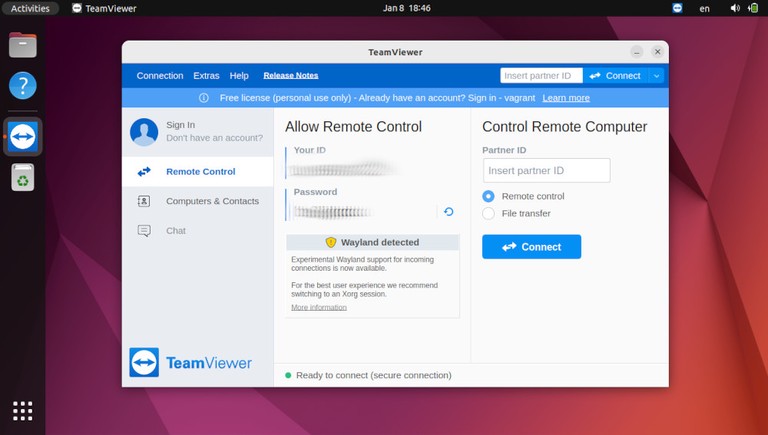Click the Partner ID field in the Control Remote Computer panel

coord(546,171)
